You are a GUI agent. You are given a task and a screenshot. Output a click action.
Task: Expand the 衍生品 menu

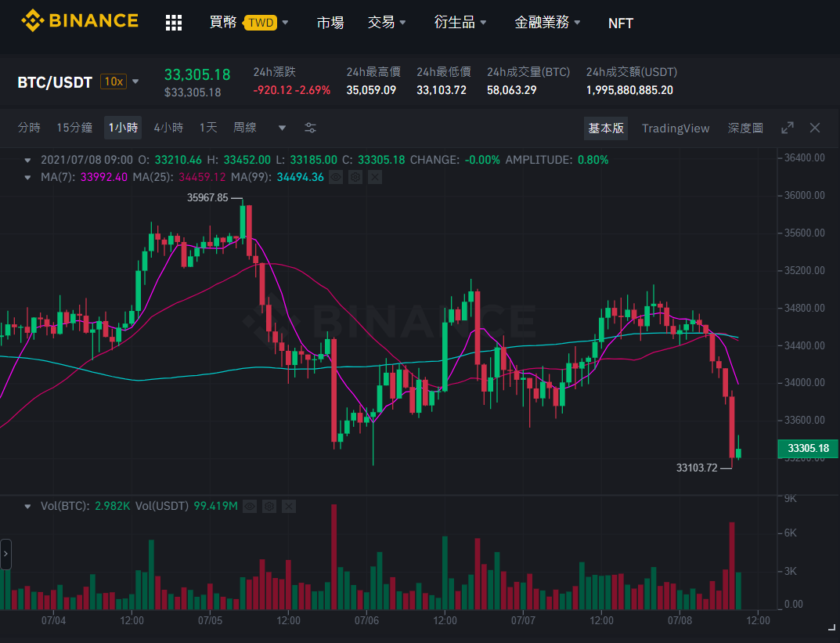click(460, 23)
